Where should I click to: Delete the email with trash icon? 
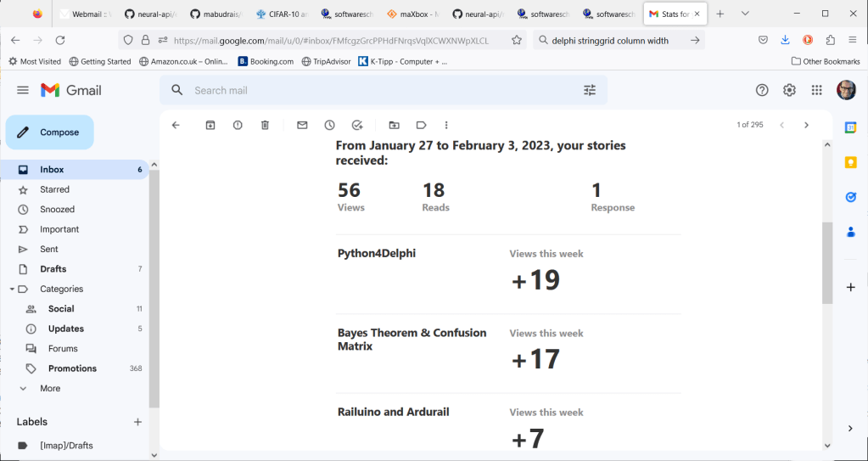pyautogui.click(x=265, y=125)
